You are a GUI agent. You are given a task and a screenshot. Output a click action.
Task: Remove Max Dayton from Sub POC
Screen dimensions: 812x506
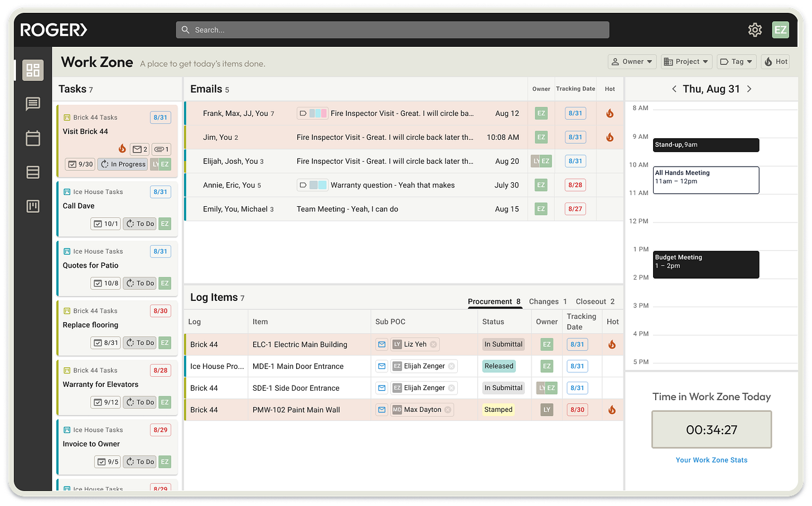447,410
